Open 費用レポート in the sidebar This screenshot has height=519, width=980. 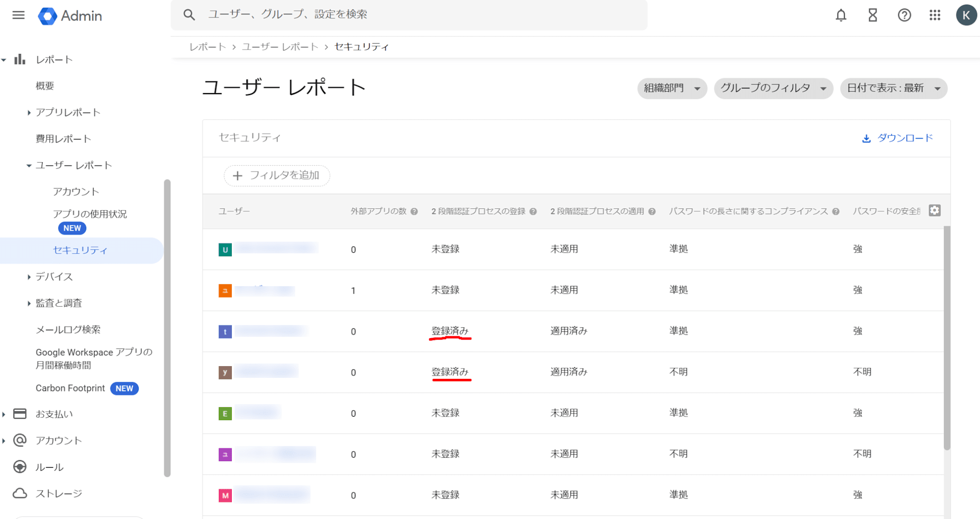[63, 139]
